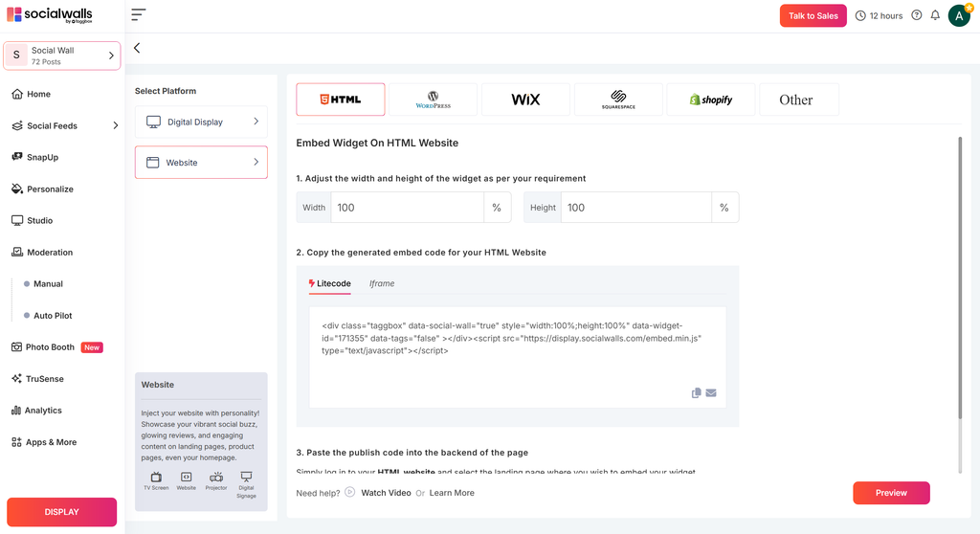
Task: Click the vertical scrollbar of embed instructions
Action: click(960, 278)
